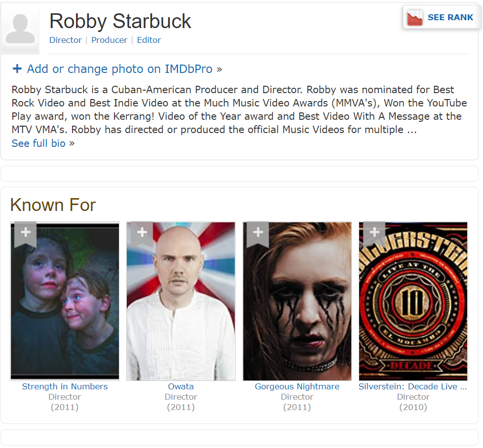Open the Owata poster image

181,301
